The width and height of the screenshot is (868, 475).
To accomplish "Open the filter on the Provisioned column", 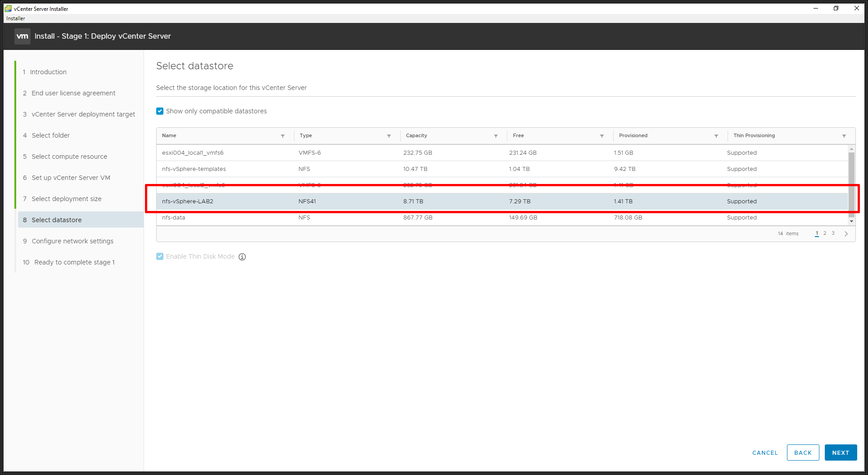I will pos(717,135).
